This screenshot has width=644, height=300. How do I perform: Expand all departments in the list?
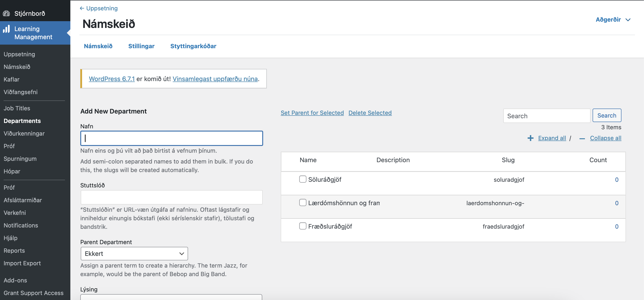coord(552,138)
